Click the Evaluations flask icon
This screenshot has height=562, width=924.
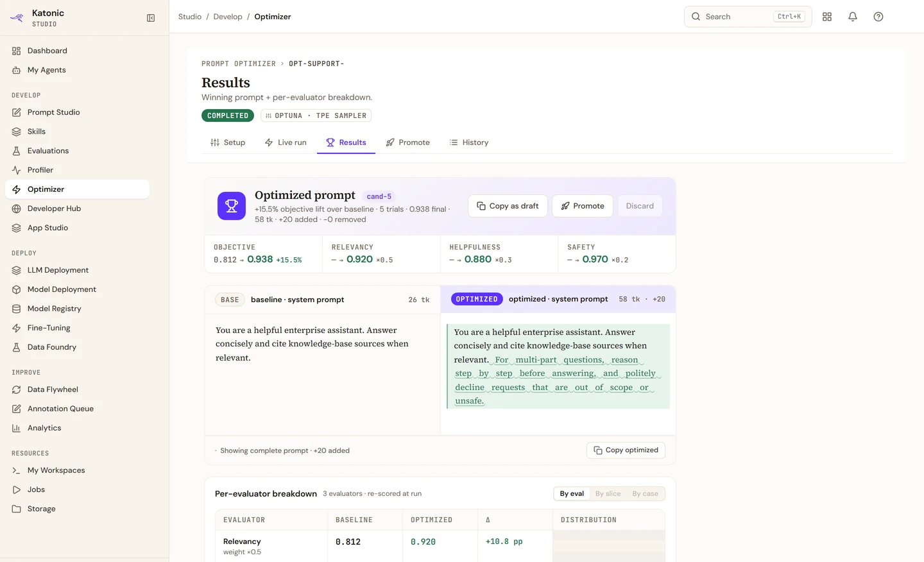coord(17,151)
